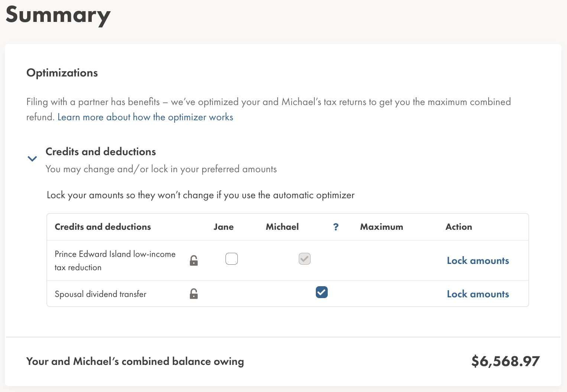The height and width of the screenshot is (392, 567).
Task: Check Jane's Prince Edward Island low-income checkbox
Action: [231, 259]
